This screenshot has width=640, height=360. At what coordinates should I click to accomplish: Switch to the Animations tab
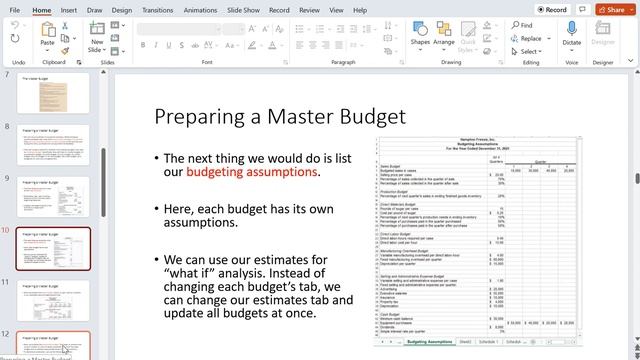pos(200,10)
